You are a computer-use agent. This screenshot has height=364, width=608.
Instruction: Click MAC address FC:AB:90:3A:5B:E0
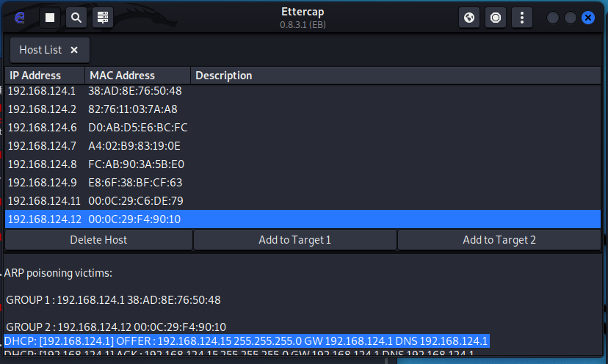tap(136, 164)
